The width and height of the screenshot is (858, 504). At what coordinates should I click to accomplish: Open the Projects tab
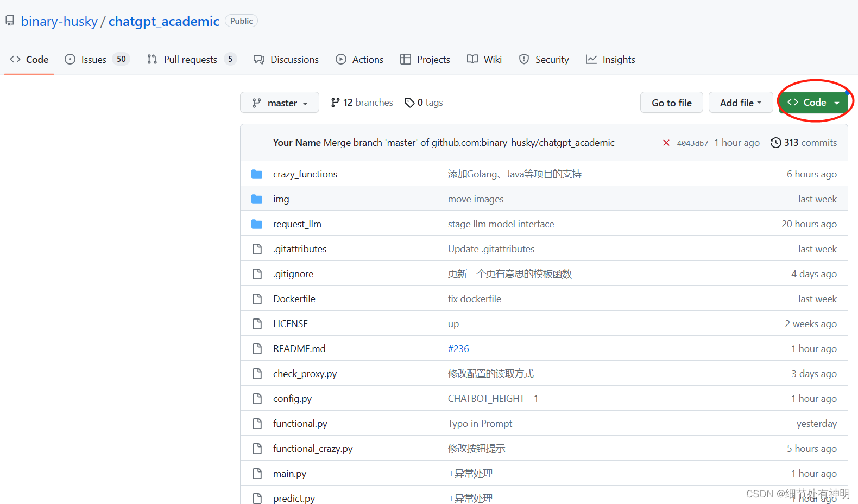tap(425, 59)
